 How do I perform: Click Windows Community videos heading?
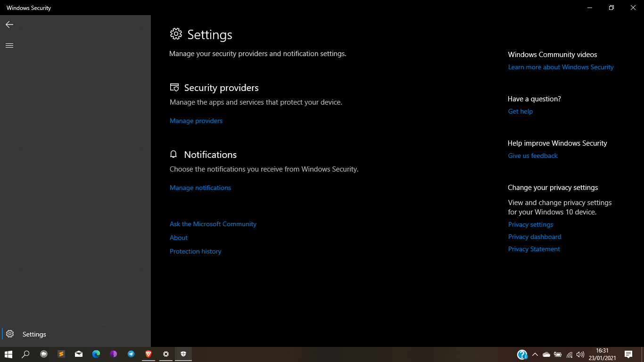point(553,55)
